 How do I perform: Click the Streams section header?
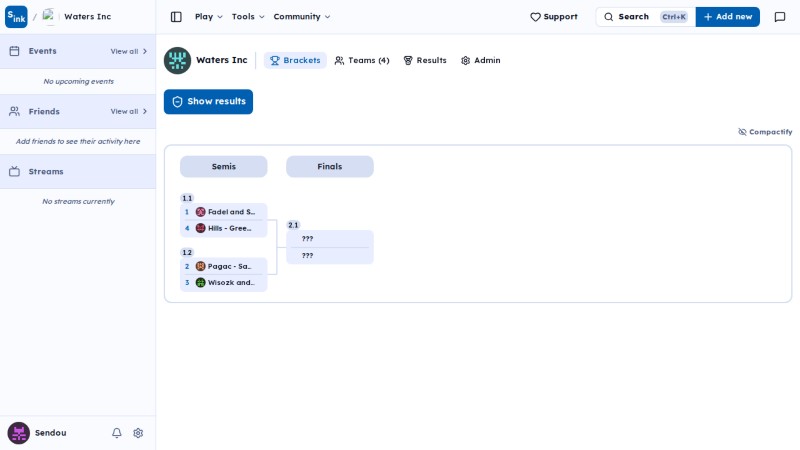(78, 171)
